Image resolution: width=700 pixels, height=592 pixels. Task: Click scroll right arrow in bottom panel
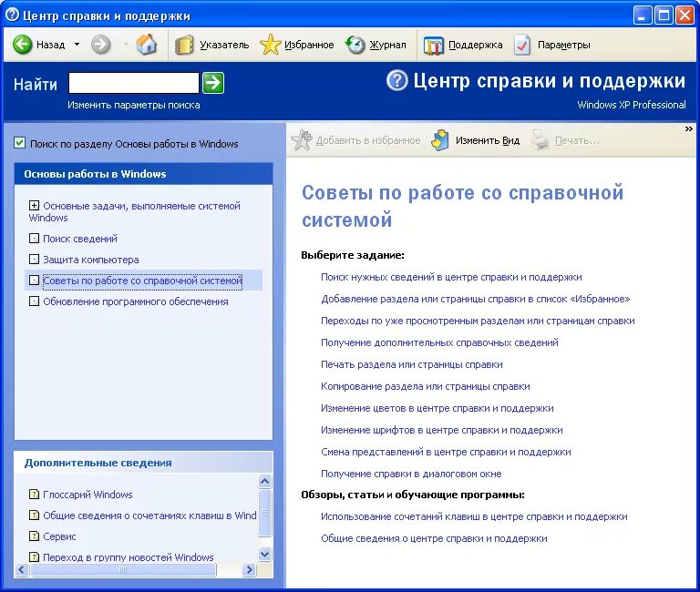point(249,570)
